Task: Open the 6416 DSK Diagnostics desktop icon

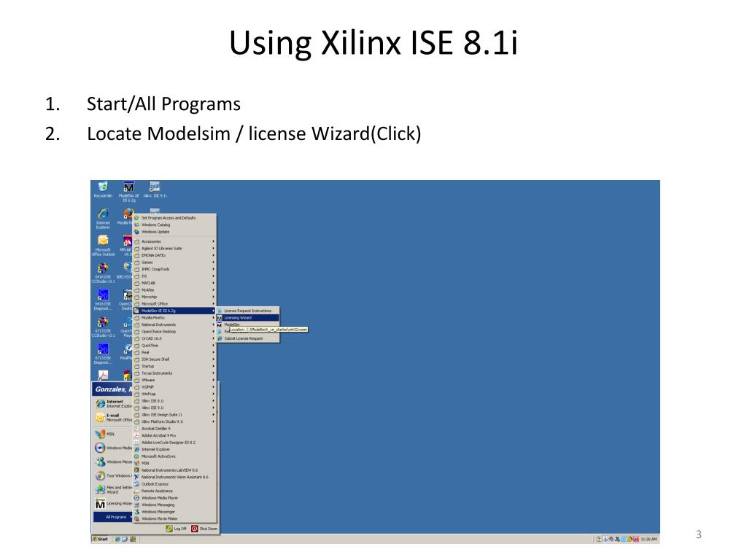Action: click(103, 300)
